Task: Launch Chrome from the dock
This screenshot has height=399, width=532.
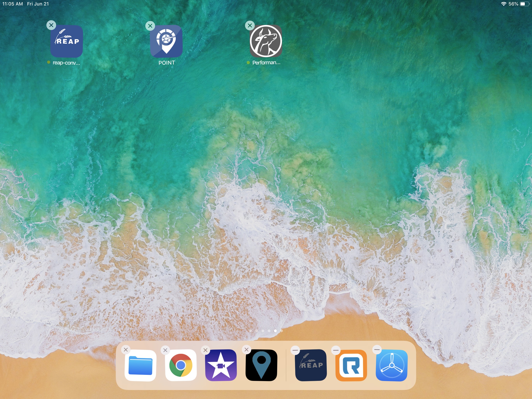Action: (x=181, y=365)
